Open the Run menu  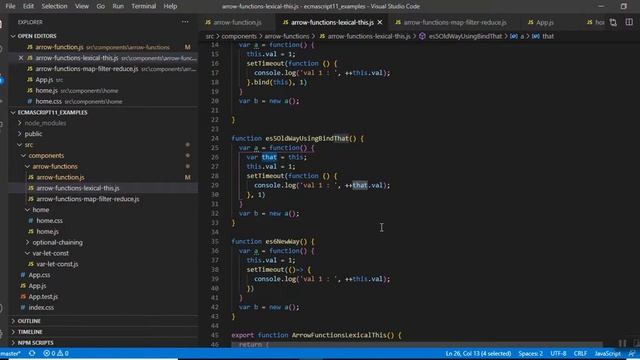(x=118, y=6)
